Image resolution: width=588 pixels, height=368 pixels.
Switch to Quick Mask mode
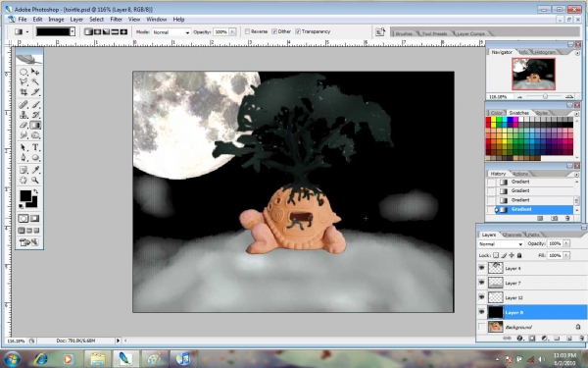35,219
